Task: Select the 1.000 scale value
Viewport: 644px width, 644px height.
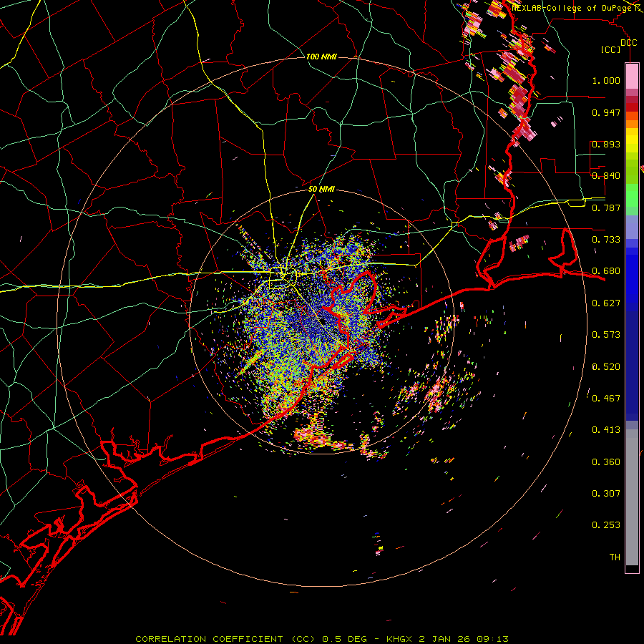Action: (606, 80)
